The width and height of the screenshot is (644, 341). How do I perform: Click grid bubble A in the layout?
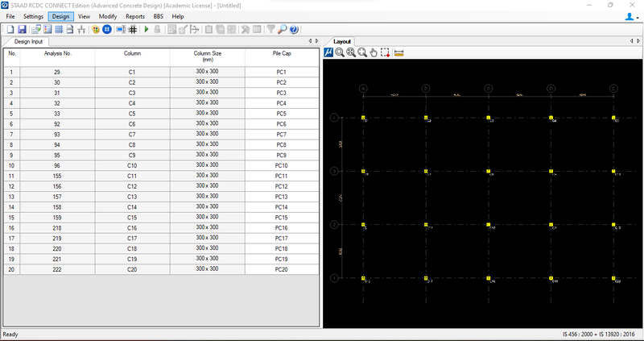pos(363,89)
